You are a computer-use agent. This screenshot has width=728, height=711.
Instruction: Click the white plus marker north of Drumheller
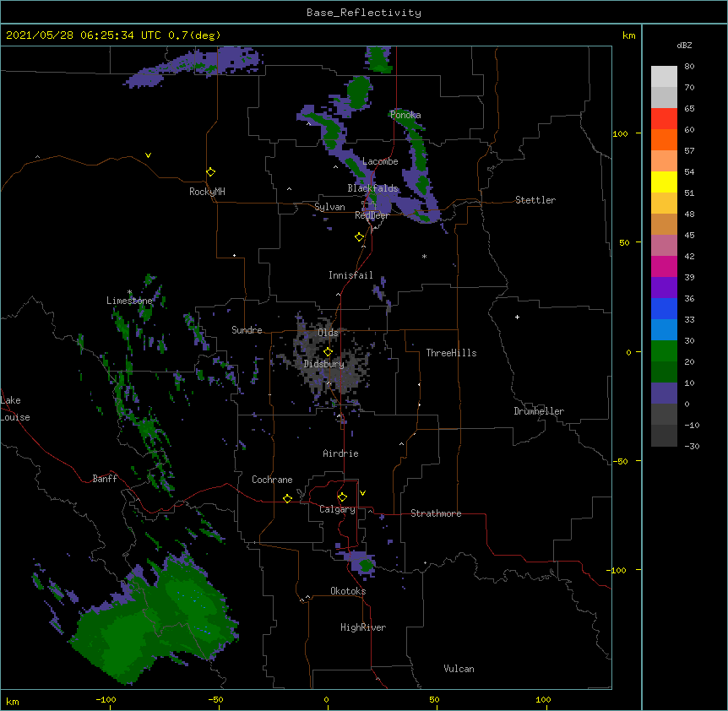517,317
